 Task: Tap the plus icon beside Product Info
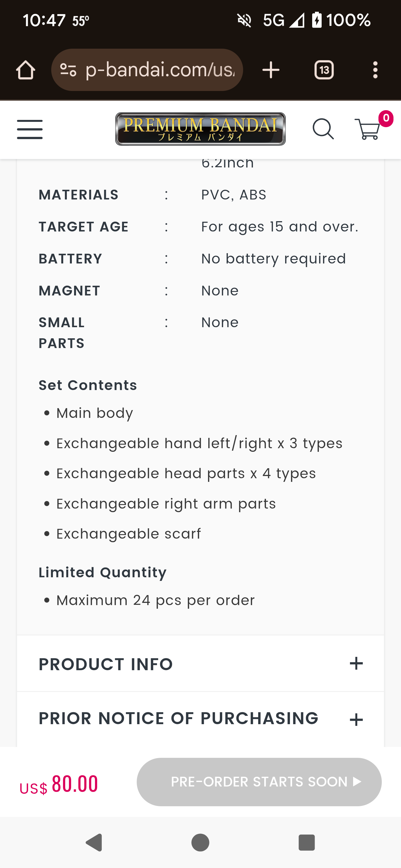coord(356,664)
